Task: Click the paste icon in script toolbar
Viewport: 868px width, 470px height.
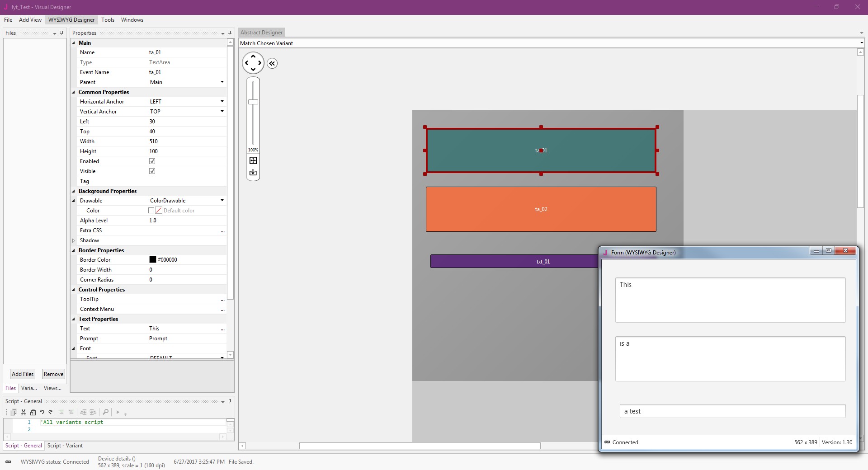Action: (x=33, y=412)
